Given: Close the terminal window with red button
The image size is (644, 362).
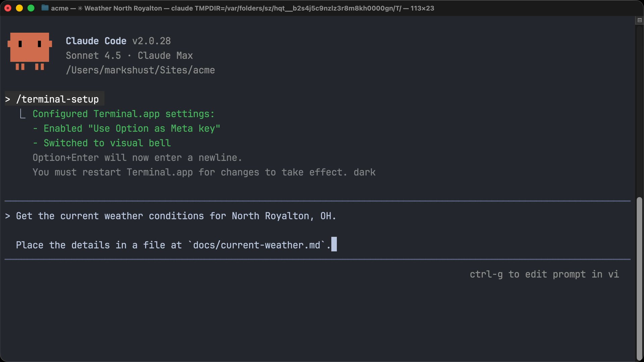Looking at the screenshot, I should click(8, 8).
